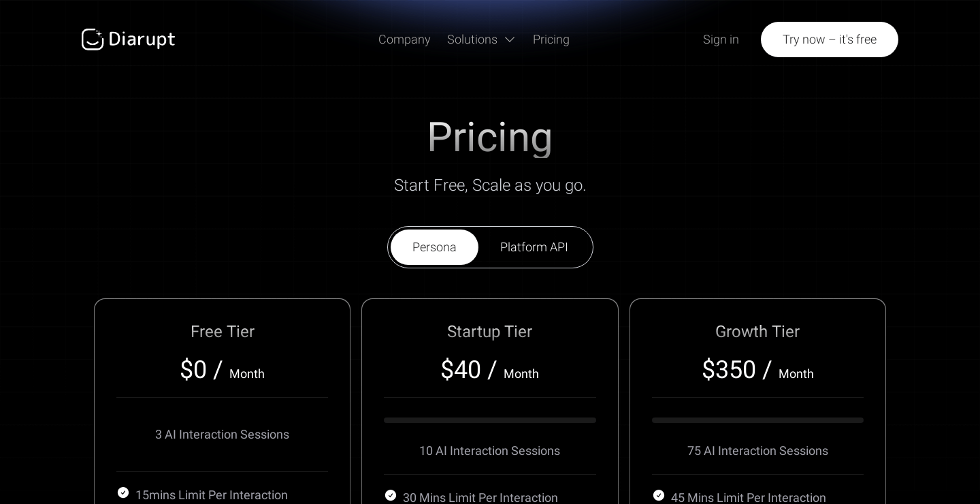Screen dimensions: 980x504
Task: Click the $350 / Month price
Action: click(x=757, y=371)
